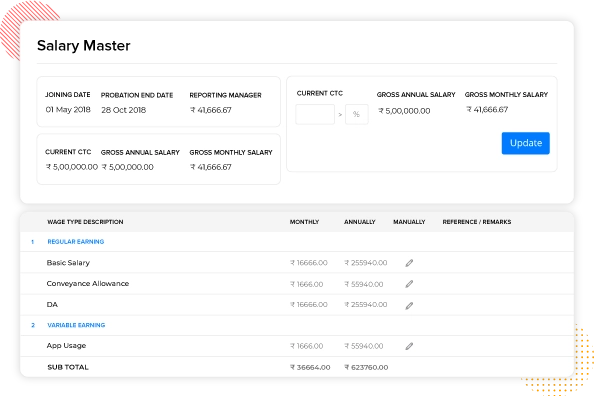Click App Usage monthly value ₹ 1666.00
This screenshot has height=396, width=594.
tap(307, 346)
